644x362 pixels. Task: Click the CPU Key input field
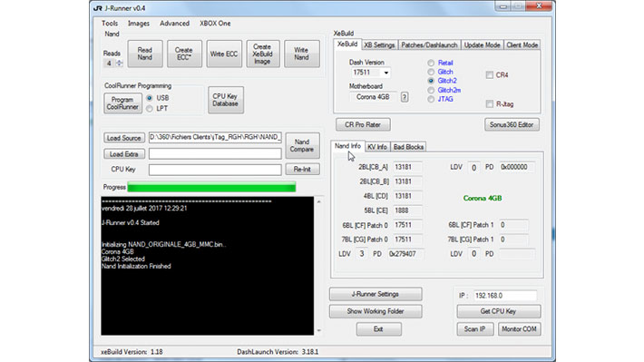[215, 170]
